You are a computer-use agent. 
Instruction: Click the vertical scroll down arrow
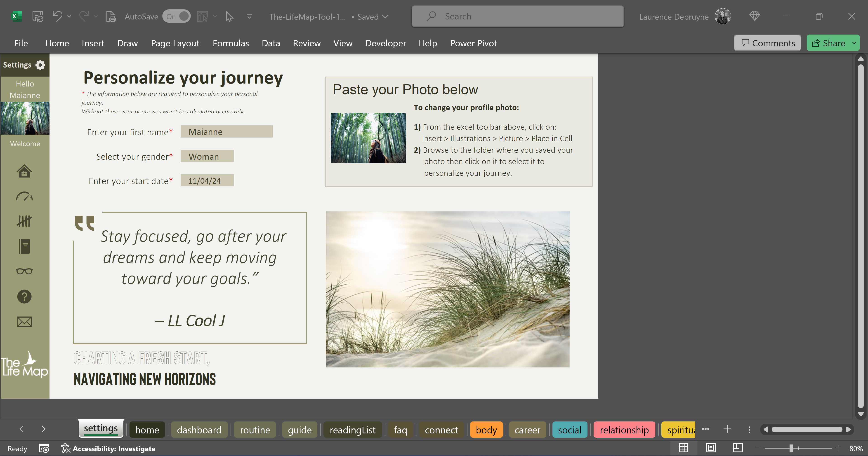[861, 414]
